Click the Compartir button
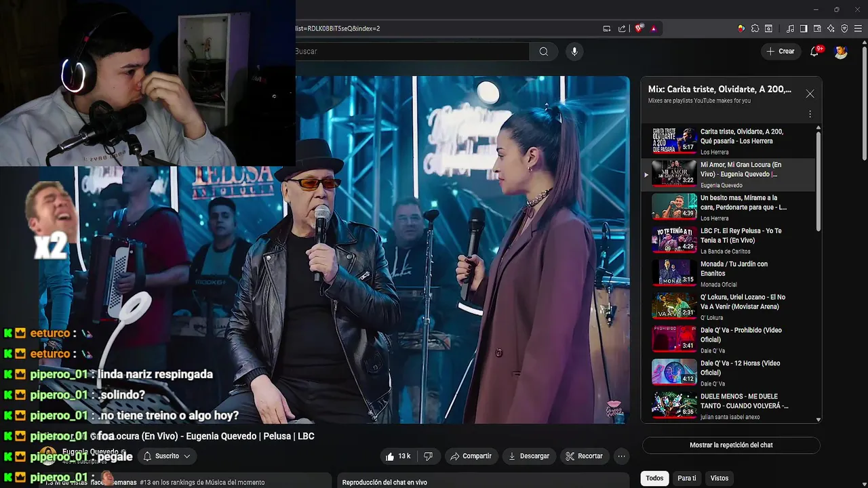Screen dimensions: 868x488 click(471, 456)
